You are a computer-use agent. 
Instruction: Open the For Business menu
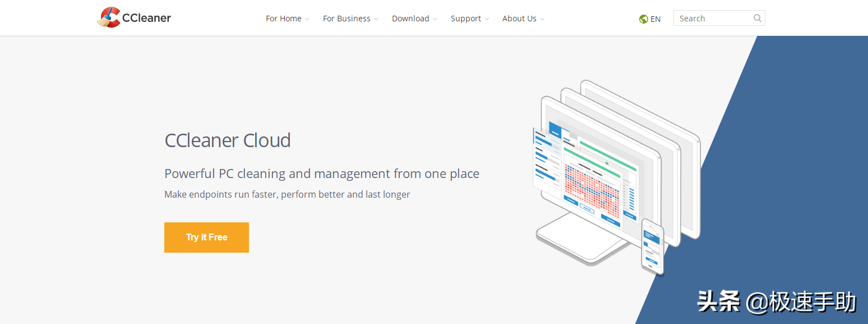[351, 19]
